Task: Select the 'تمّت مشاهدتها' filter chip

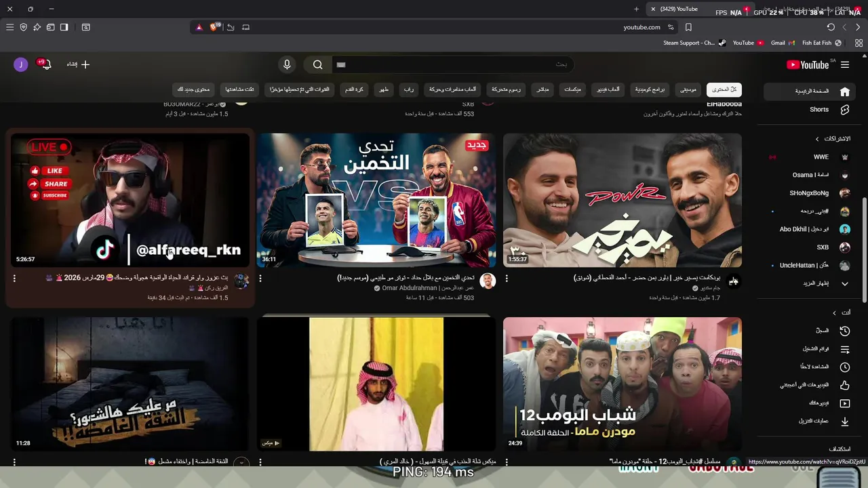Action: click(240, 89)
